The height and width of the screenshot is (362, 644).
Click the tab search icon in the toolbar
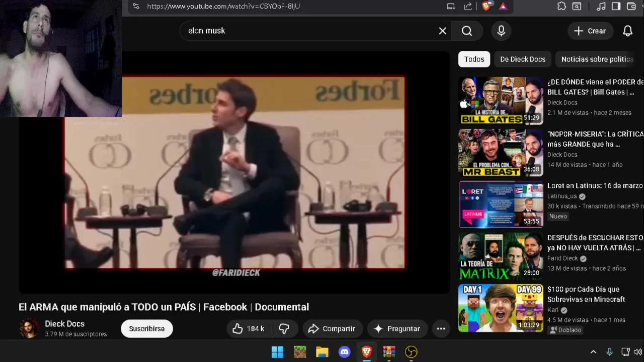pos(577,7)
